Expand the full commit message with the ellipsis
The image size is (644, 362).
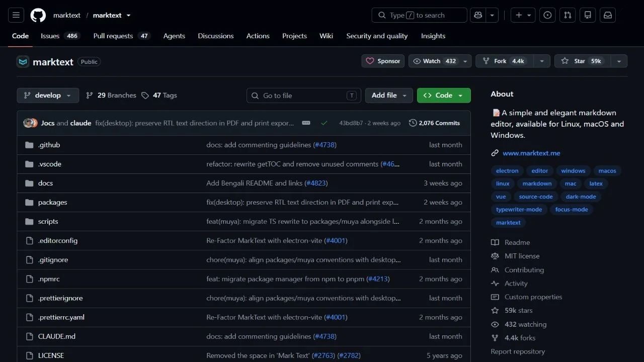pos(306,123)
